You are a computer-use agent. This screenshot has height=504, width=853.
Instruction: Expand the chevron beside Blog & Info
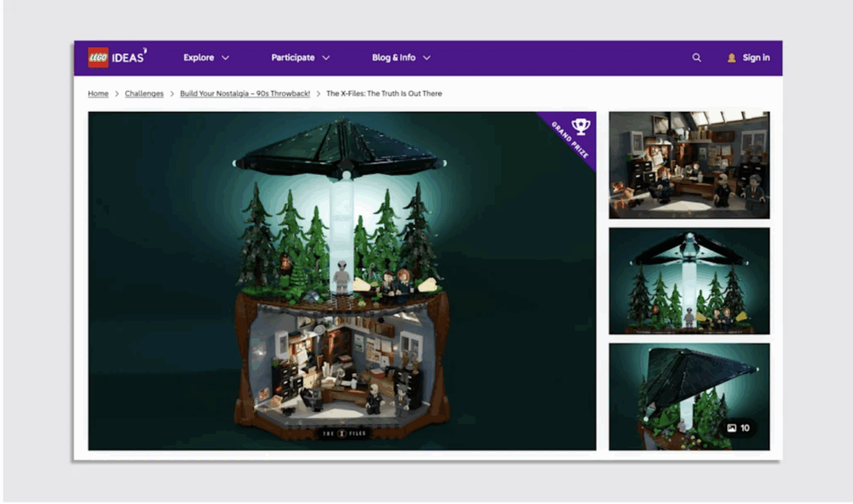tap(426, 58)
